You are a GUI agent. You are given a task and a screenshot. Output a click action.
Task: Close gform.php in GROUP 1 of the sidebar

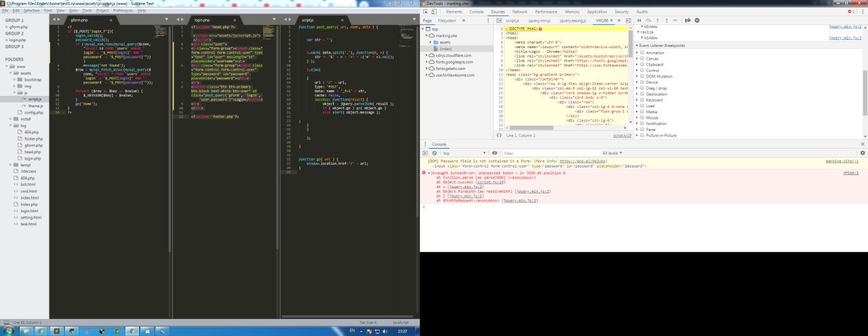5,26
